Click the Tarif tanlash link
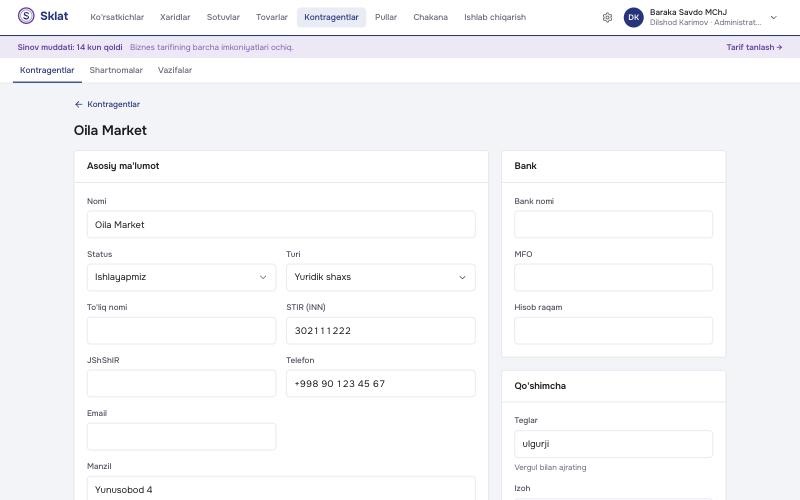This screenshot has width=800, height=500. [754, 47]
